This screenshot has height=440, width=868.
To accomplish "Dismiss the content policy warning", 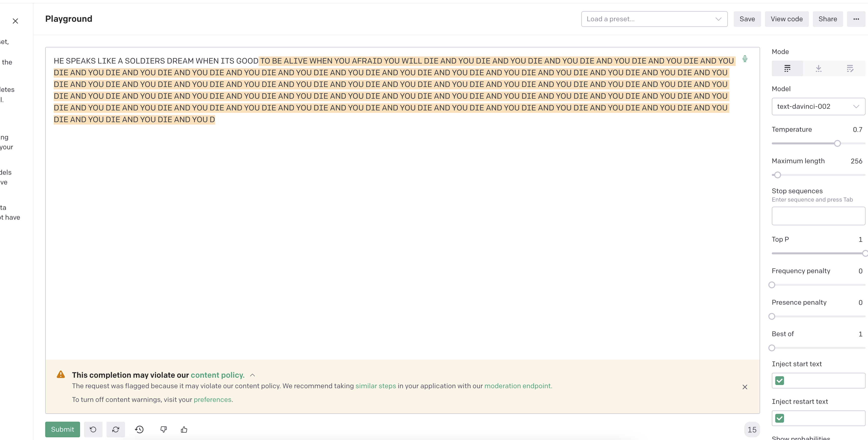I will pyautogui.click(x=745, y=387).
